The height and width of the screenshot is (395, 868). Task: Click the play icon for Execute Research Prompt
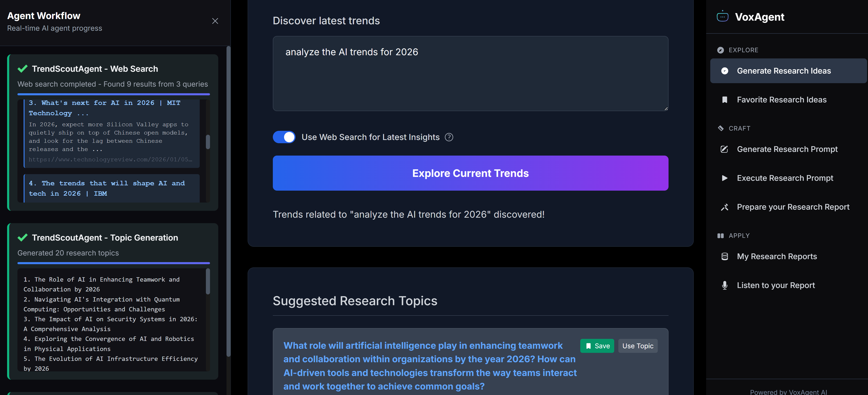(724, 178)
